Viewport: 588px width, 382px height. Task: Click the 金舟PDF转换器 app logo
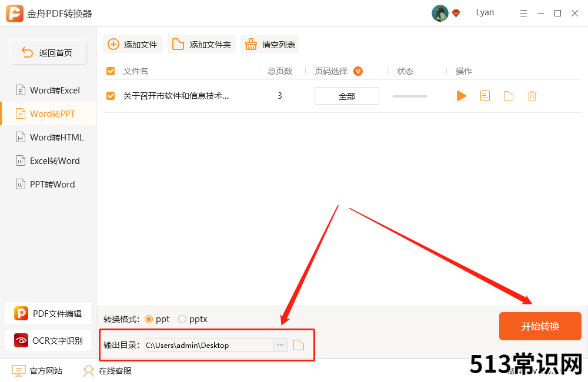click(15, 14)
